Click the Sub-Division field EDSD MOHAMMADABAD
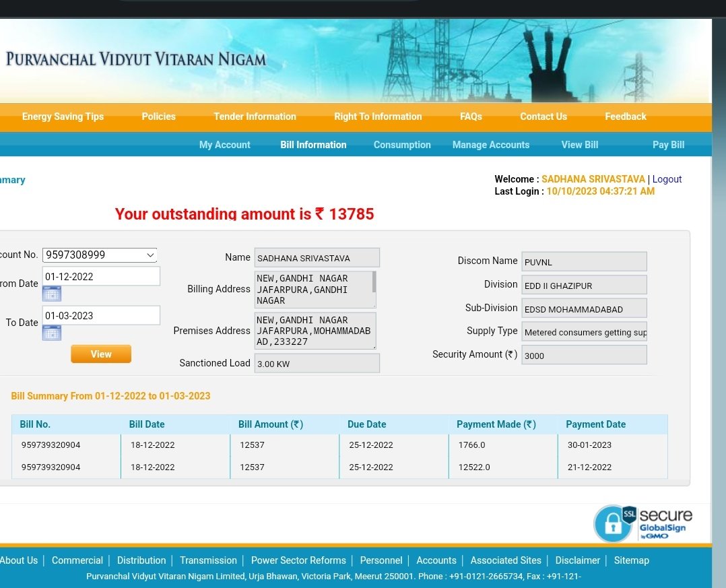This screenshot has height=588, width=726. (584, 308)
